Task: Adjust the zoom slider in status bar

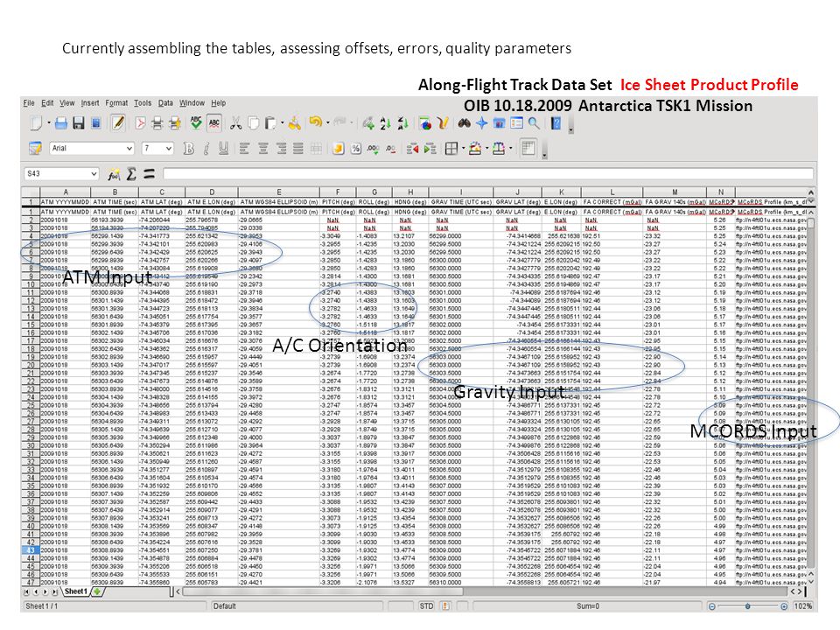Action: point(748,605)
